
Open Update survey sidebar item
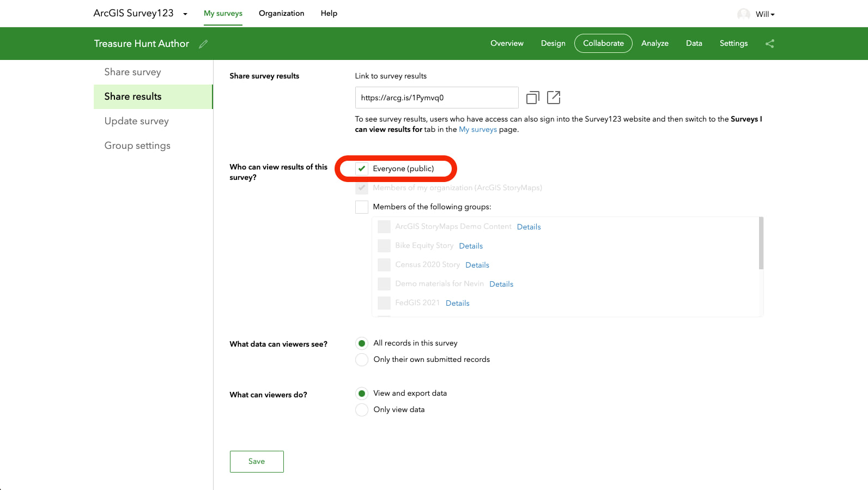point(153,121)
